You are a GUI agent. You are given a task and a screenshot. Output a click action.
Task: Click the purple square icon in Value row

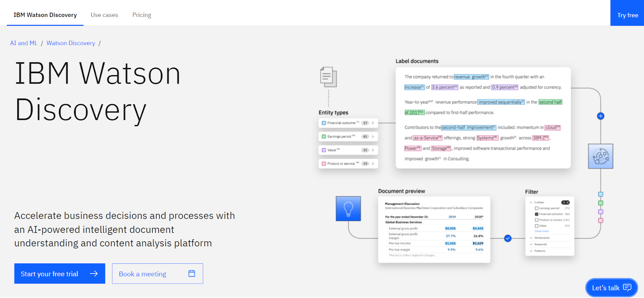click(x=324, y=150)
